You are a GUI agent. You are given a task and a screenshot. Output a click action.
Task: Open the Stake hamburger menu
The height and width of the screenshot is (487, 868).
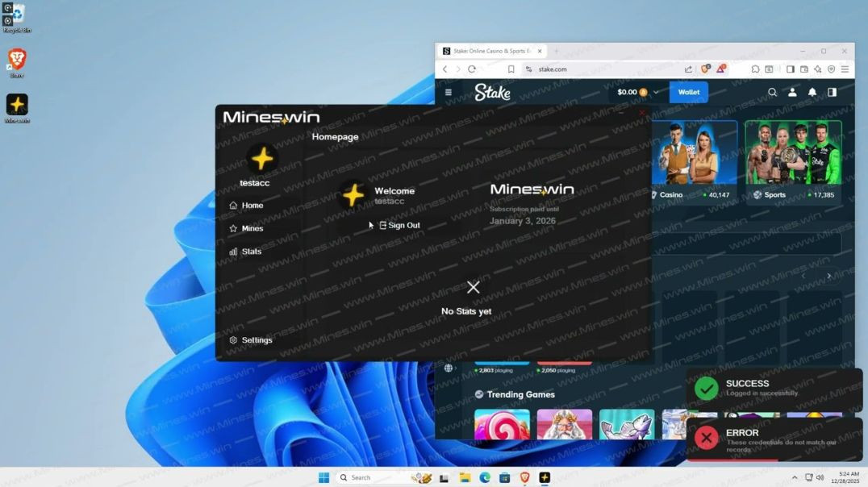point(449,92)
